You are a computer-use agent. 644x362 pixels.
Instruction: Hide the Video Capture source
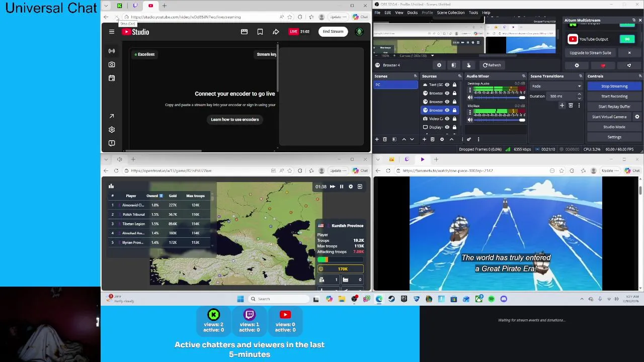point(447,119)
